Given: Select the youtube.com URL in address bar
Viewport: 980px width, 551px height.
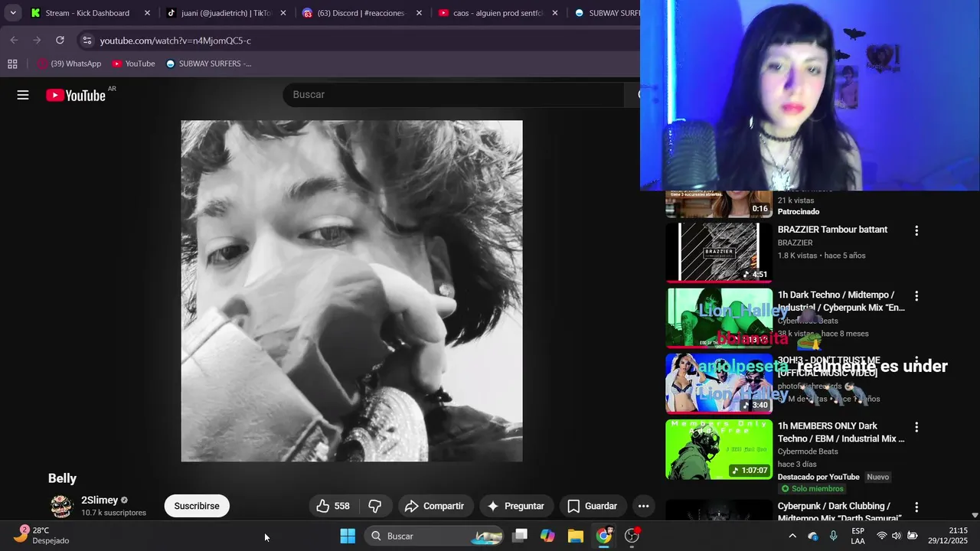Looking at the screenshot, I should (x=175, y=41).
